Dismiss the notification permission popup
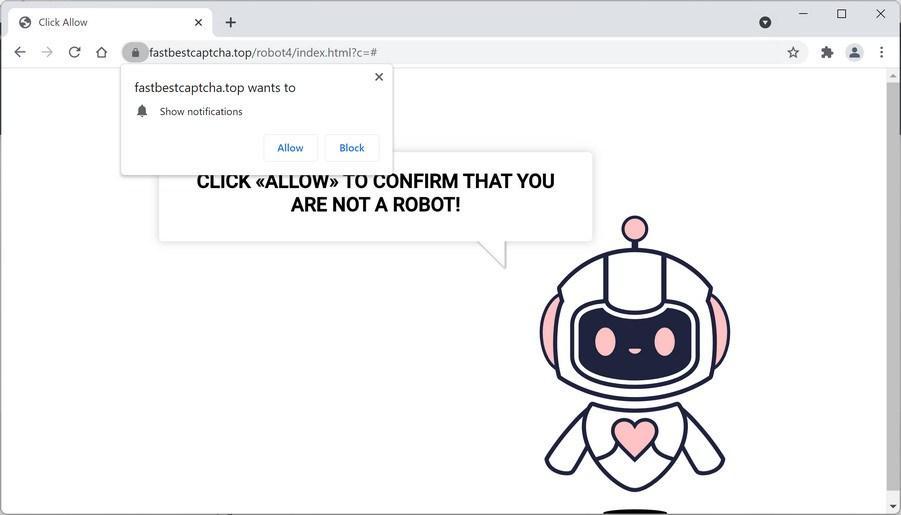This screenshot has height=515, width=901. (379, 77)
